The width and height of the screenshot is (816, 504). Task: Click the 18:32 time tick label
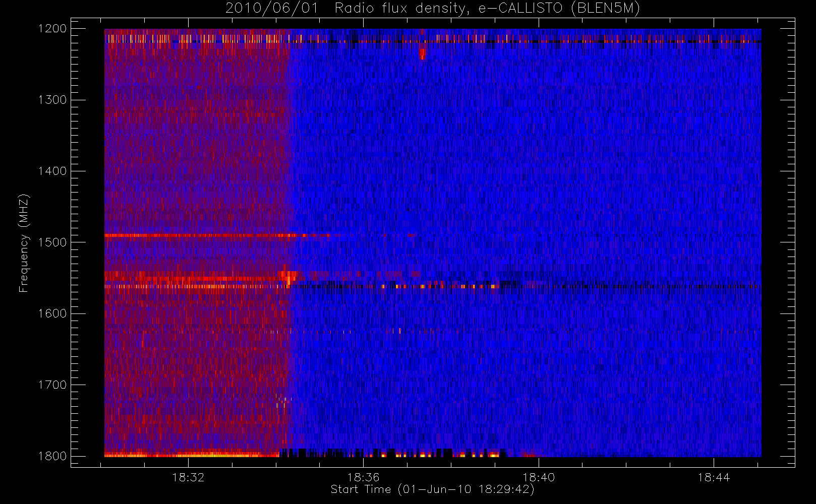point(188,477)
